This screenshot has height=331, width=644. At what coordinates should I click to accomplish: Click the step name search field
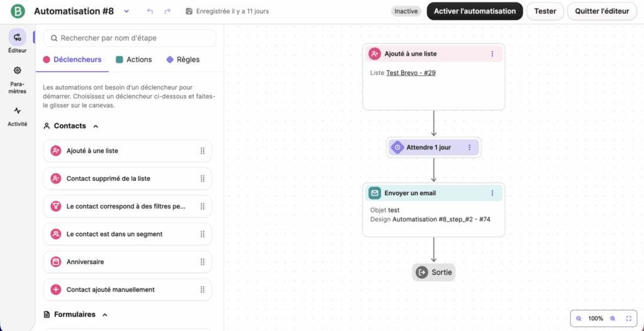pos(130,38)
